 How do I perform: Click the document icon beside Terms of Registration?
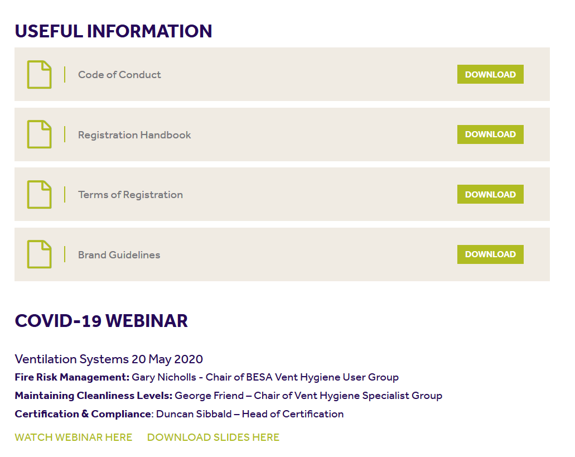(x=39, y=194)
